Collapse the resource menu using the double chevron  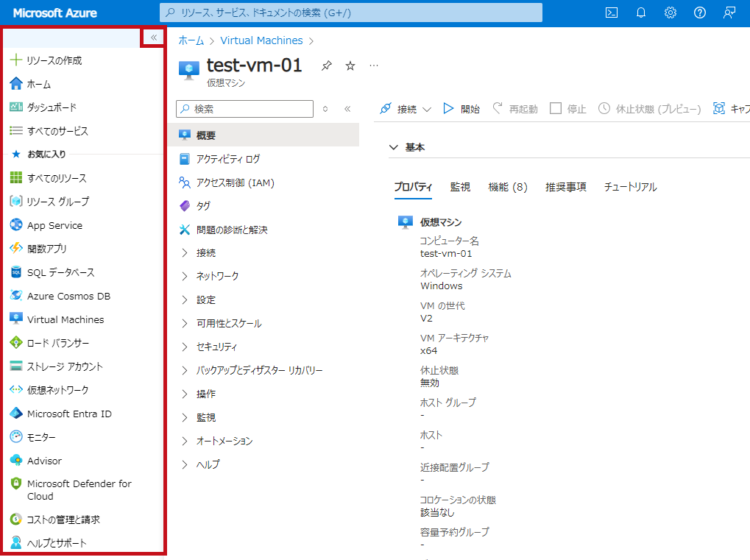coord(347,109)
